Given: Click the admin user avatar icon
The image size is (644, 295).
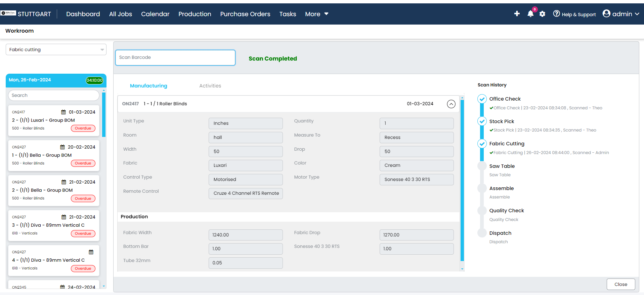Looking at the screenshot, I should point(606,13).
